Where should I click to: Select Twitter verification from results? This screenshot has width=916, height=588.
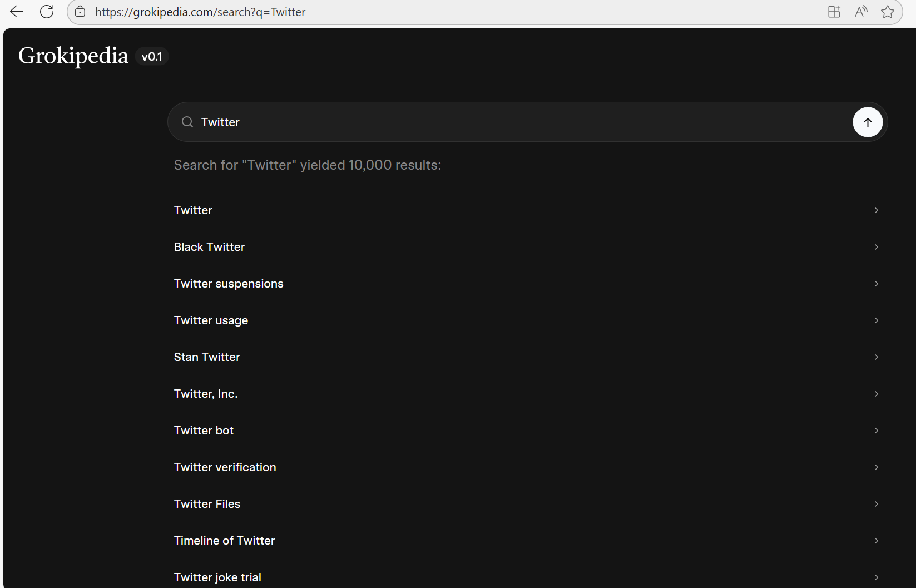[x=225, y=467]
